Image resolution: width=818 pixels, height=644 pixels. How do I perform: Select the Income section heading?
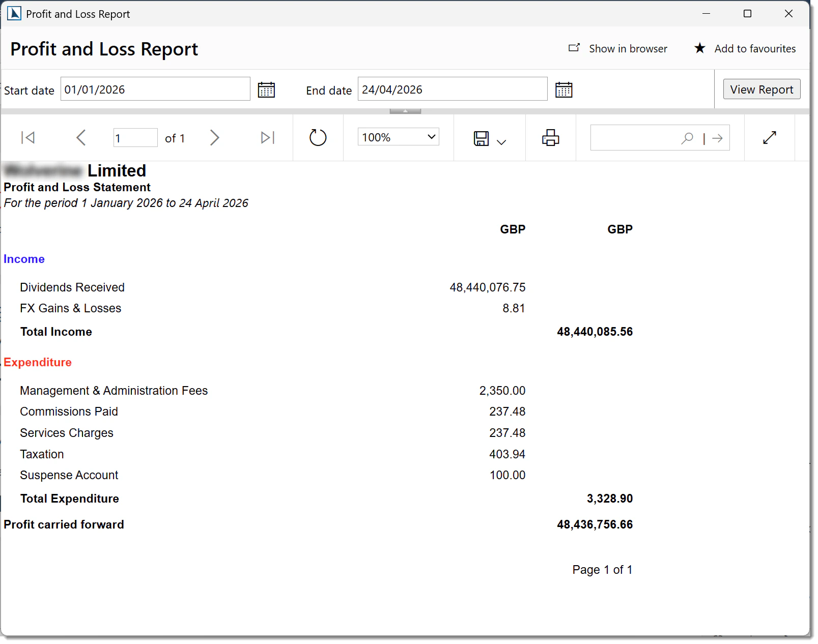pyautogui.click(x=24, y=259)
